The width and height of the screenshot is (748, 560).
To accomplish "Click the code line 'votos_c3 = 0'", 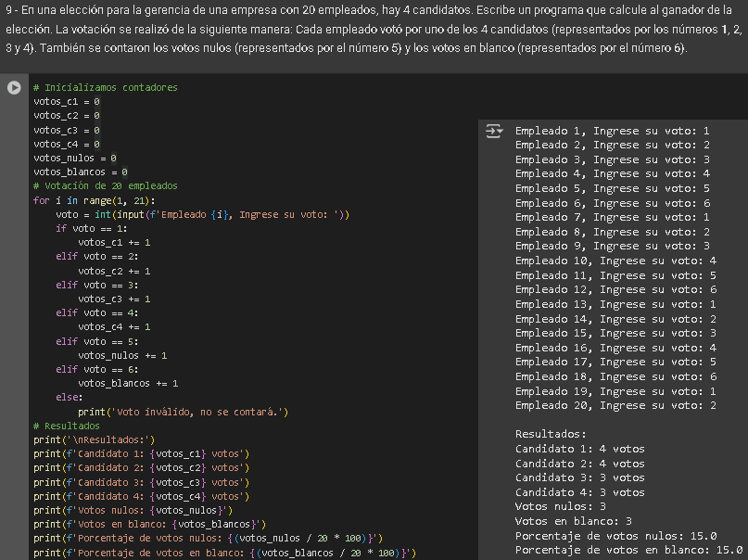I will pos(67,130).
